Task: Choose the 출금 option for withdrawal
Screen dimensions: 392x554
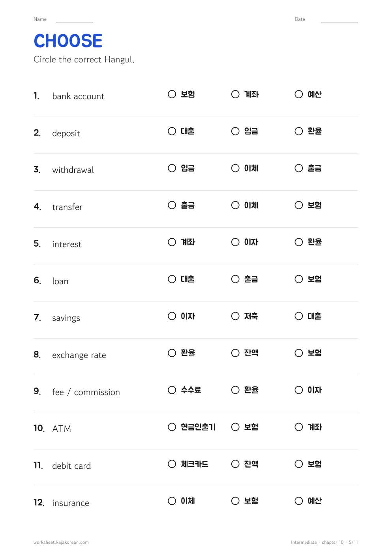Action: [x=299, y=168]
